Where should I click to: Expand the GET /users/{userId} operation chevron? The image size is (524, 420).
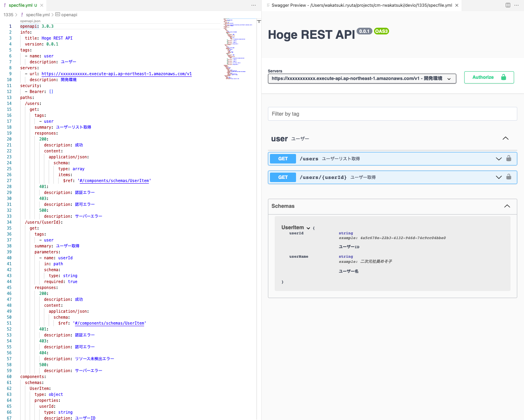pyautogui.click(x=499, y=177)
